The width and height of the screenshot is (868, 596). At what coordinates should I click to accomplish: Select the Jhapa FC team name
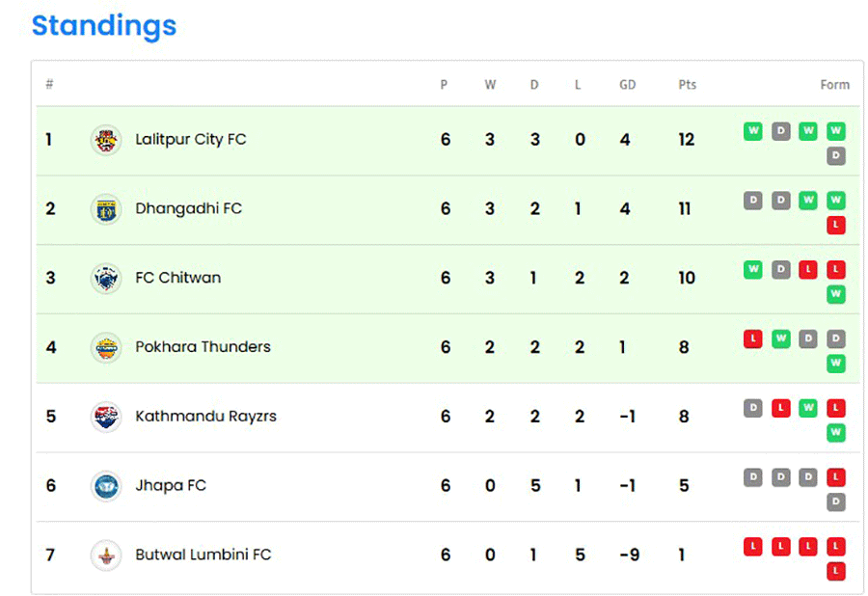[171, 485]
